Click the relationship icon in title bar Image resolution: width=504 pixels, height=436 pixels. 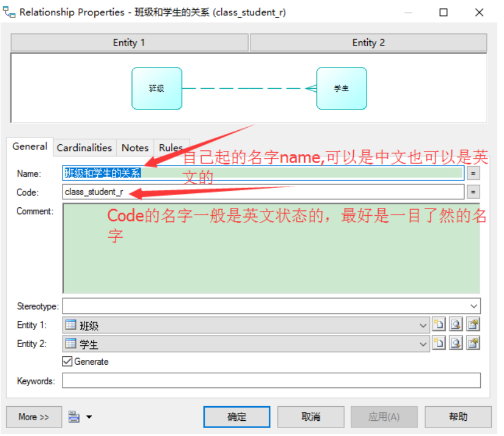coord(9,12)
